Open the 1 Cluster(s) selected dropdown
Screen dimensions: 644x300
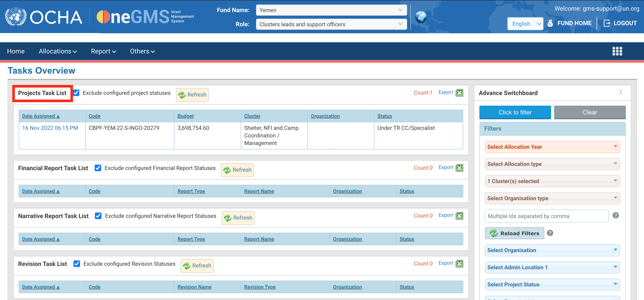pos(552,181)
